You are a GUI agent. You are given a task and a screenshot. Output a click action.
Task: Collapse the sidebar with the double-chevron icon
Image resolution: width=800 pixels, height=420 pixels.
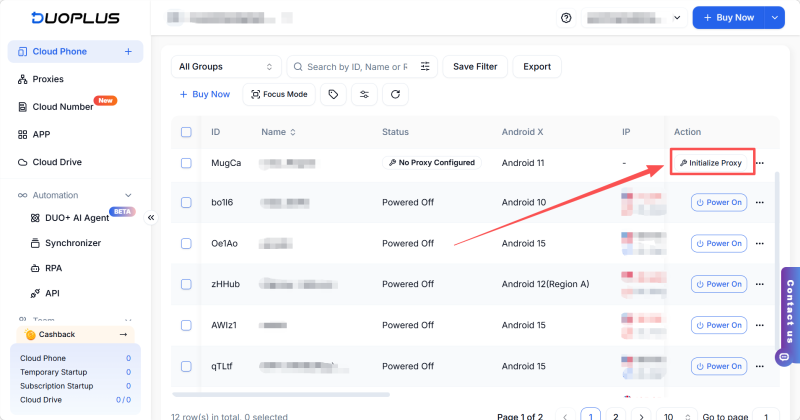(x=151, y=217)
